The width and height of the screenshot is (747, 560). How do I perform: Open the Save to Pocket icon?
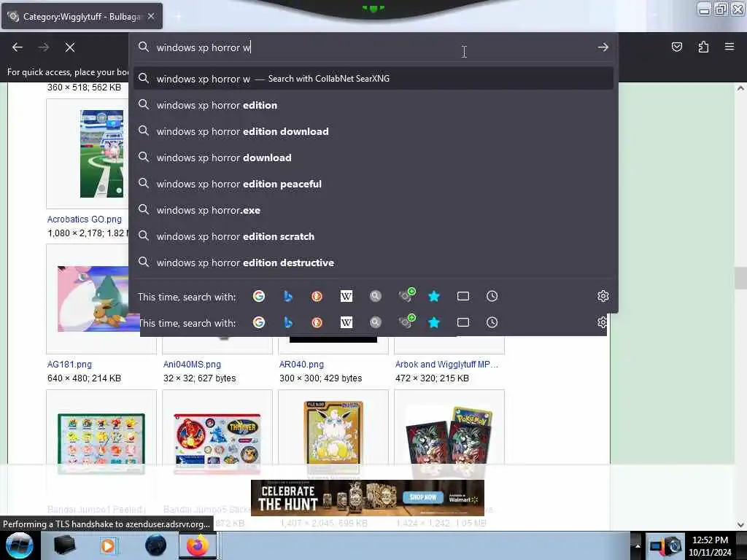click(x=676, y=47)
